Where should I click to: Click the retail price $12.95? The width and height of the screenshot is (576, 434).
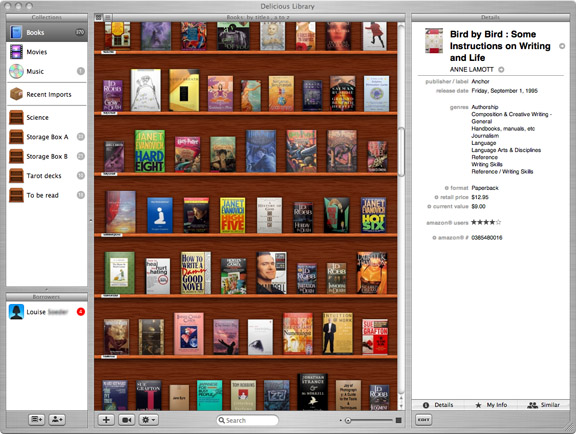[x=480, y=197]
